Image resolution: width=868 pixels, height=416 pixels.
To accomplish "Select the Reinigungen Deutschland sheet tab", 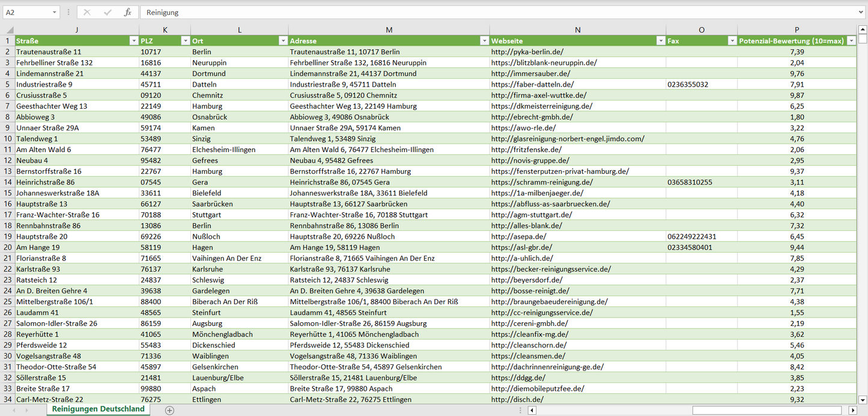I will click(x=98, y=409).
